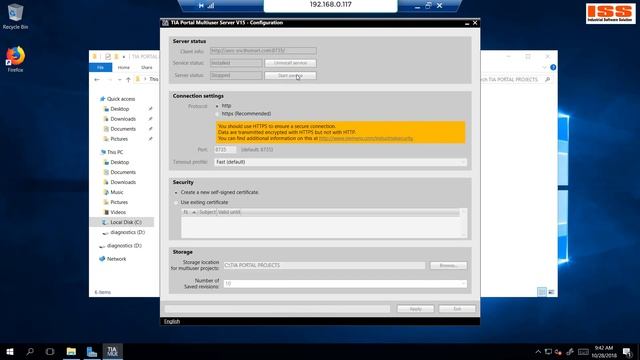Open the Action Center notifications icon
This screenshot has height=360, width=640.
click(x=627, y=352)
